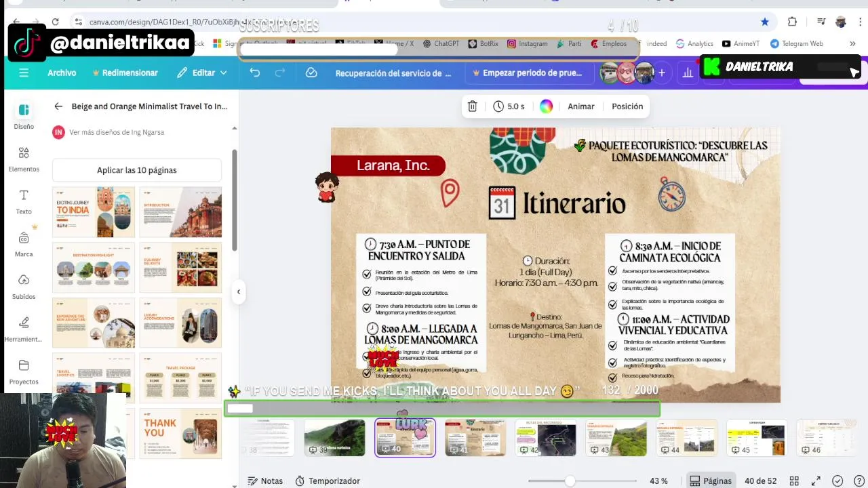The image size is (868, 488).
Task: Open the Herramientas sidebar panel
Action: (x=24, y=329)
